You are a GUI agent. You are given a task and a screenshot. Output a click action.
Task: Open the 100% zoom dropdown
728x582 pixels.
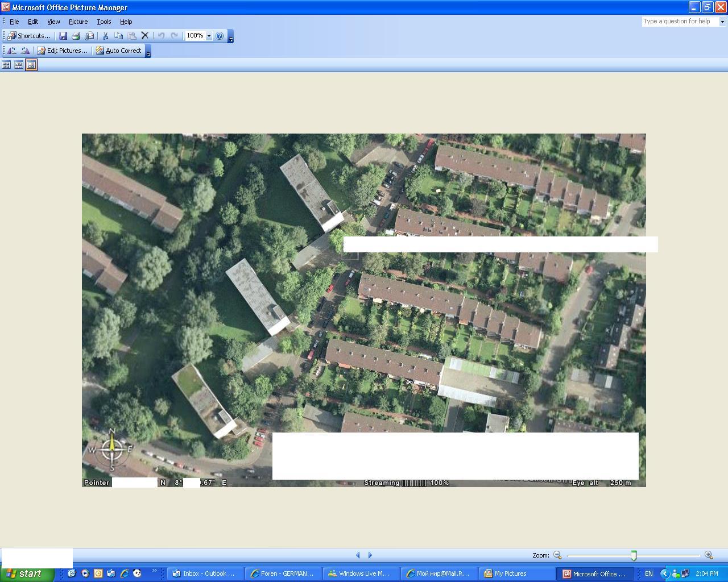click(x=209, y=36)
